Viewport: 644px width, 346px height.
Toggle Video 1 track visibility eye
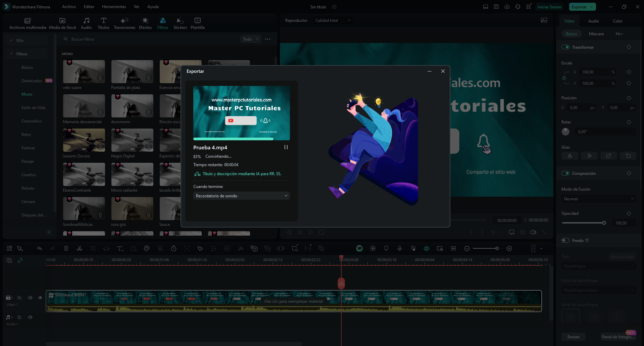coord(40,298)
